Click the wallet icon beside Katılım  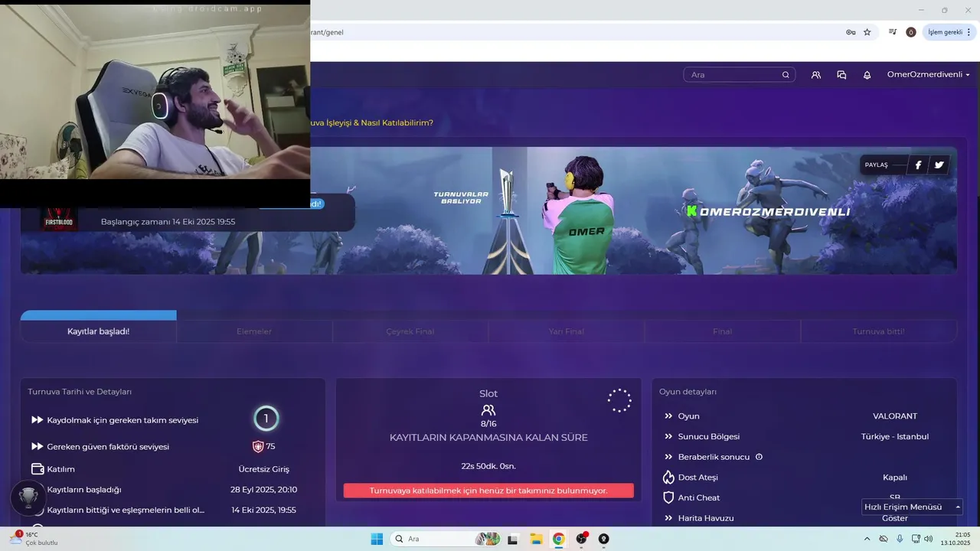tap(37, 469)
